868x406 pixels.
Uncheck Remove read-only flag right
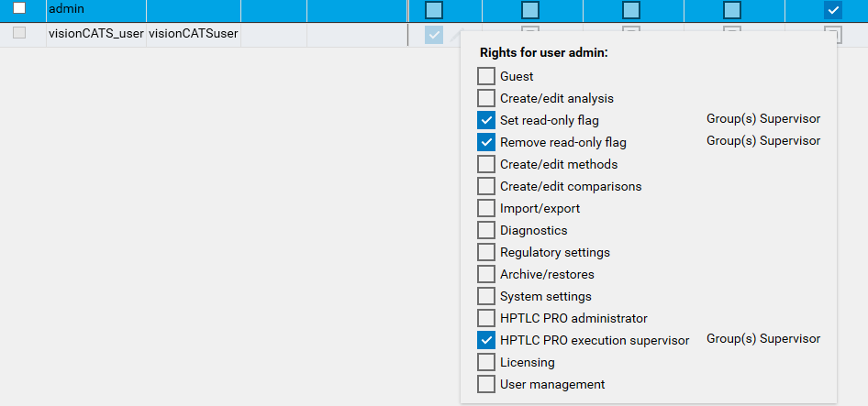(x=486, y=142)
